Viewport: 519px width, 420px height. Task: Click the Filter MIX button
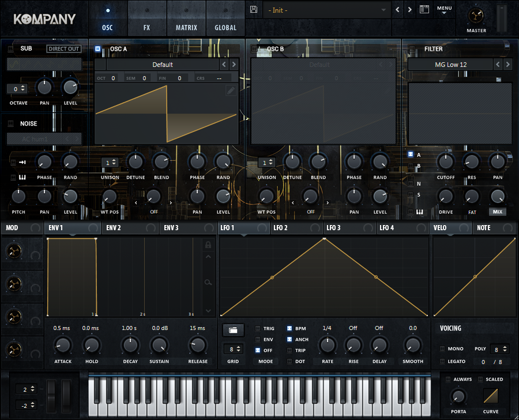(x=498, y=212)
